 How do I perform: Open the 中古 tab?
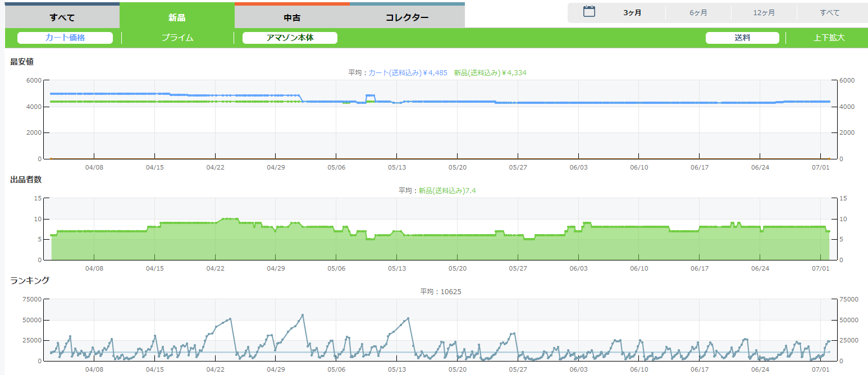coord(292,17)
